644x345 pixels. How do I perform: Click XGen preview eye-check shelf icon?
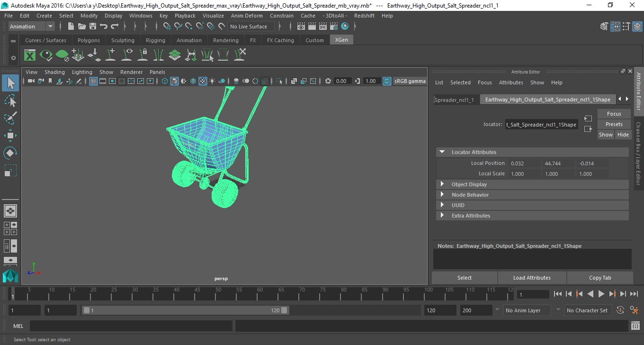(x=46, y=55)
